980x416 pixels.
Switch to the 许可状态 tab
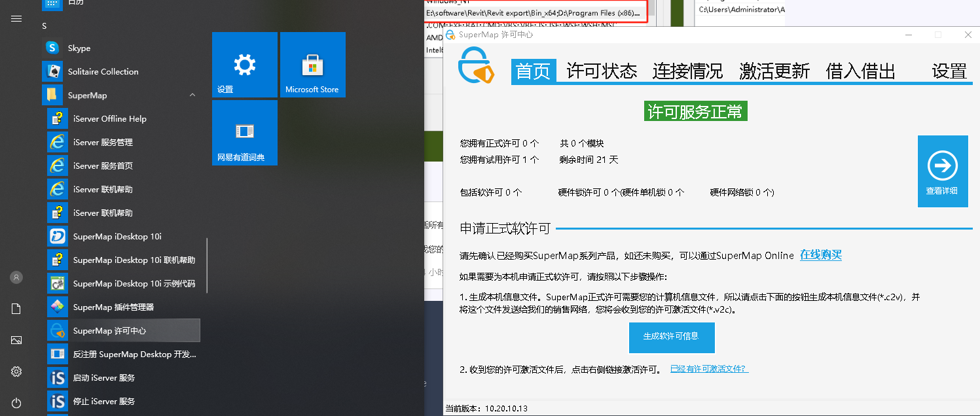click(602, 71)
